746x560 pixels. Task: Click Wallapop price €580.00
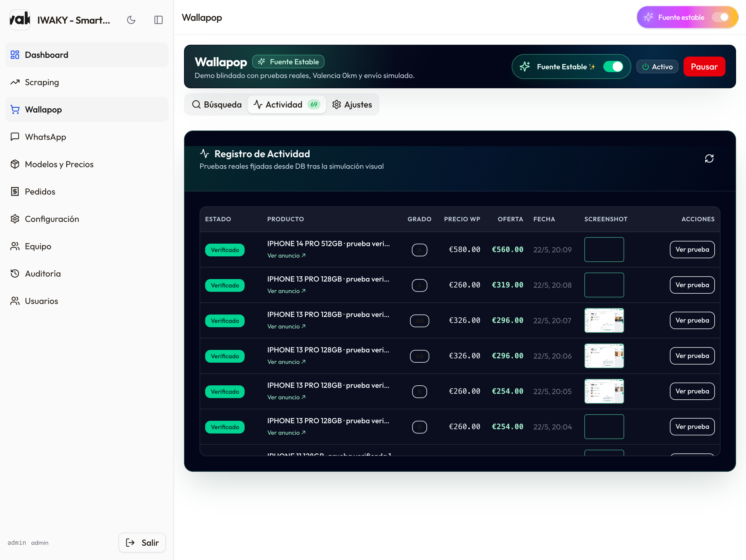[464, 250]
